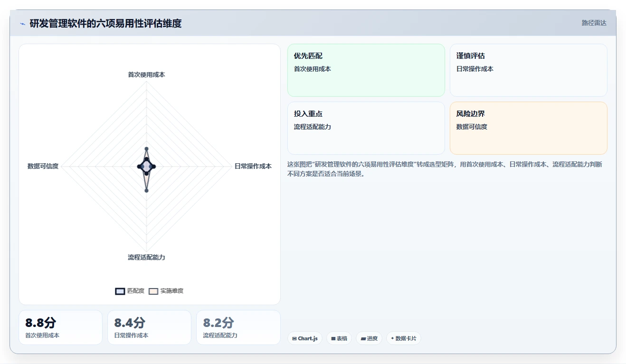Select the 数据卡片 tag chip
626x364 pixels.
pyautogui.click(x=403, y=338)
